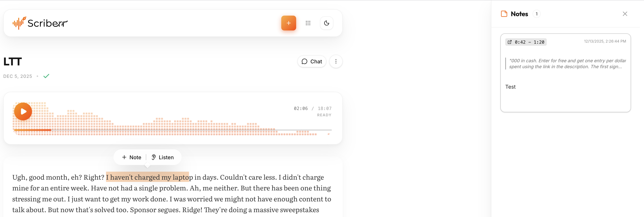Viewport: 644px width, 217px height.
Task: Listen to the highlighted transcript selection
Action: pos(163,157)
